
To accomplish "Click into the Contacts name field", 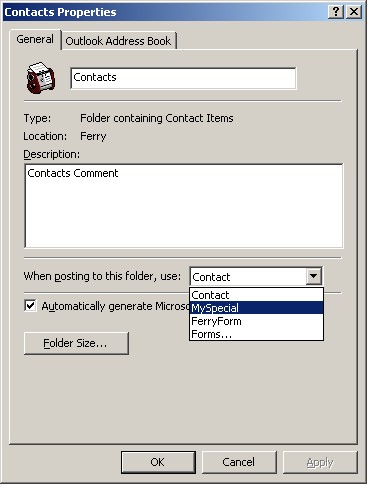I will [x=183, y=78].
